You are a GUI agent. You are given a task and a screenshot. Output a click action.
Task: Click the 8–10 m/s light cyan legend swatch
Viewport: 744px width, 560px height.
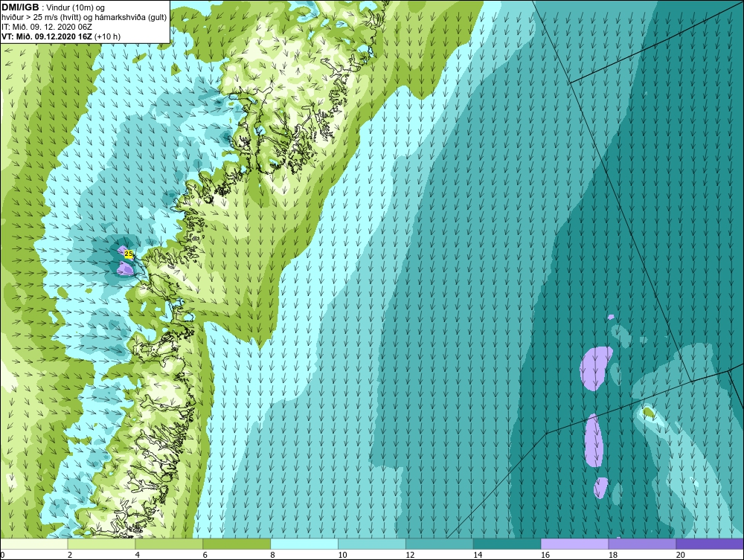(x=304, y=544)
